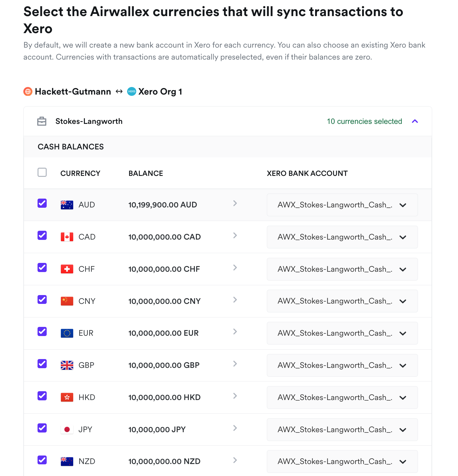This screenshot has height=476, width=458.
Task: Click the Canadian flag next to CAD
Action: coord(67,237)
